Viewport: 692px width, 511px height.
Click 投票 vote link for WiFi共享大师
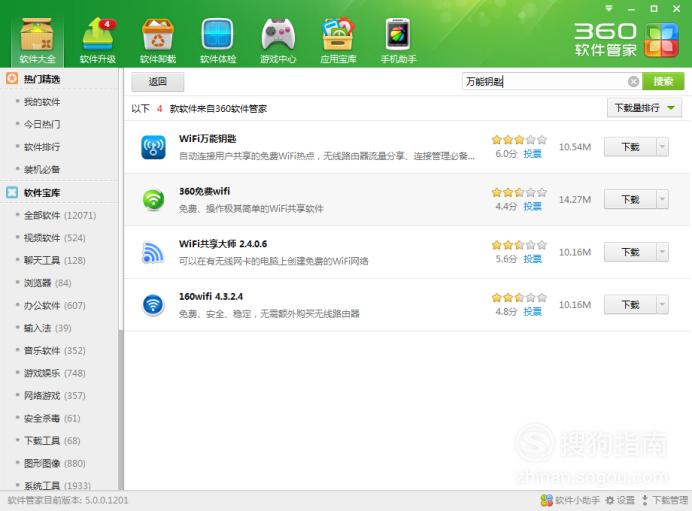[532, 259]
